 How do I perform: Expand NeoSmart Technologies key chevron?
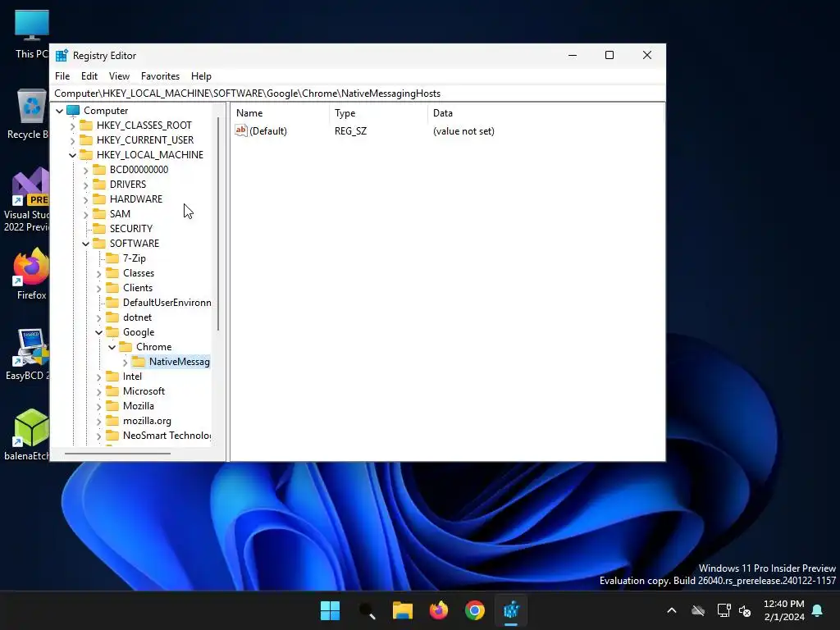tap(98, 436)
